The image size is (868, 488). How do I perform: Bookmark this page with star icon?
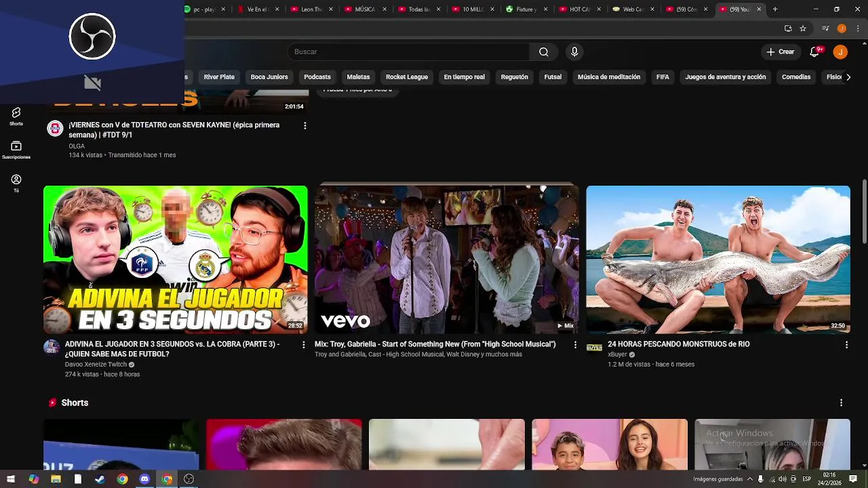point(803,28)
